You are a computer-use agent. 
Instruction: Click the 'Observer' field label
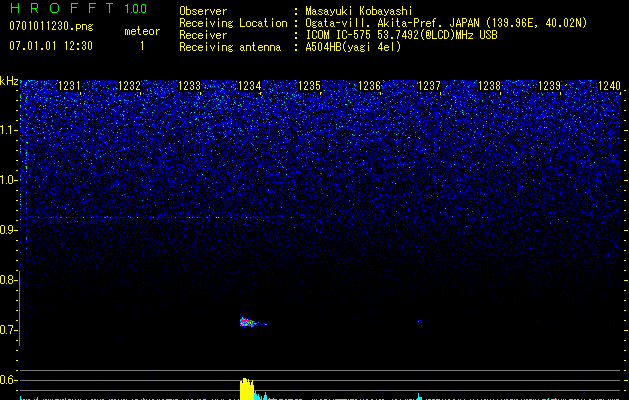point(203,11)
